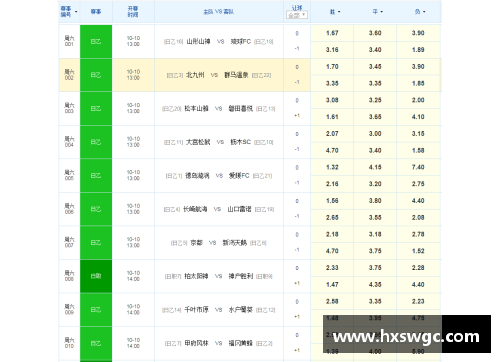Pick win odds 1.32 for match 005
Viewport: 500px width, 362px height.
click(x=332, y=167)
